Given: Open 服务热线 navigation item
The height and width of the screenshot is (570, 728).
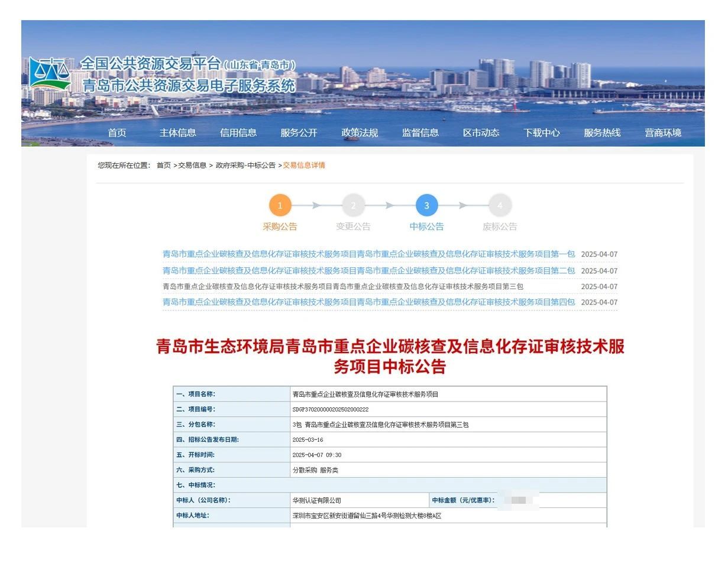Looking at the screenshot, I should [x=602, y=133].
